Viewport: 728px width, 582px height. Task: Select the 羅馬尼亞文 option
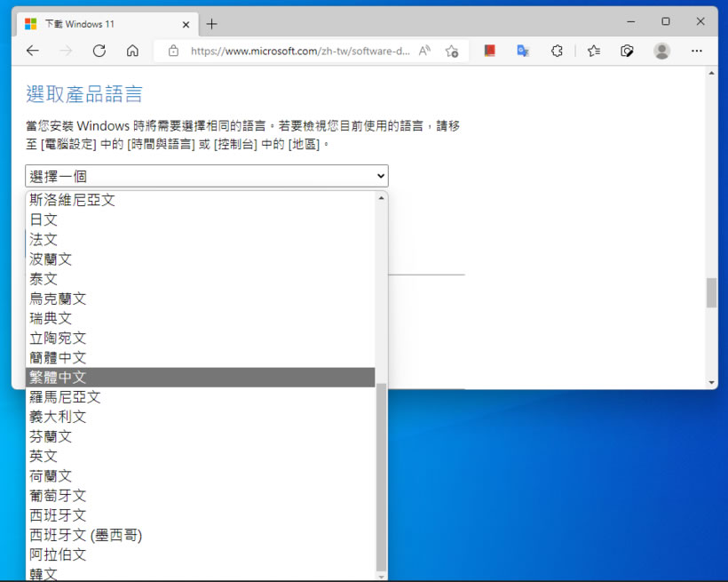pos(200,397)
